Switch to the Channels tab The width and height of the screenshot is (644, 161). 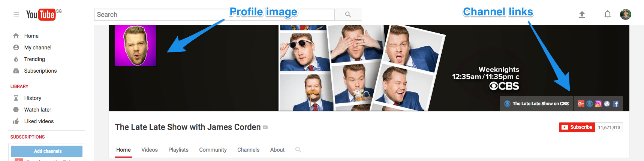(248, 150)
